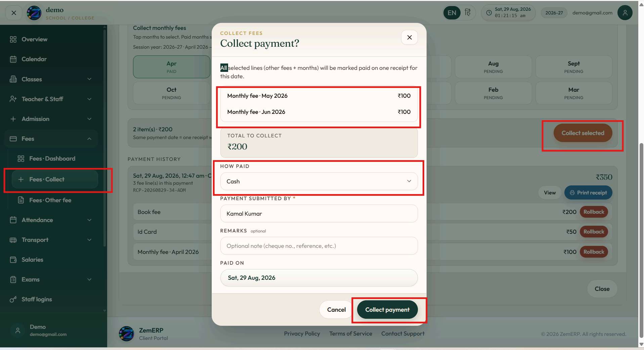Screen dimensions: 644x350
Task: Select the Mar pending month tile
Action: (573, 93)
